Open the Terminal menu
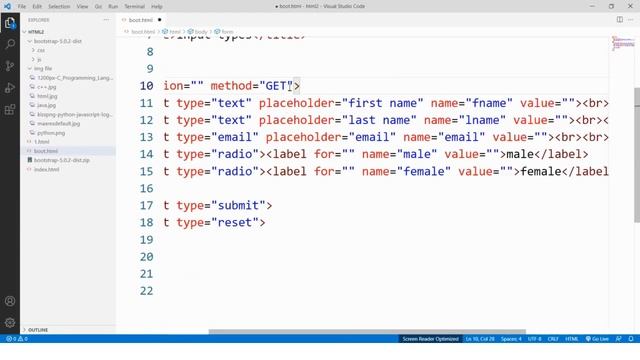 tap(134, 7)
